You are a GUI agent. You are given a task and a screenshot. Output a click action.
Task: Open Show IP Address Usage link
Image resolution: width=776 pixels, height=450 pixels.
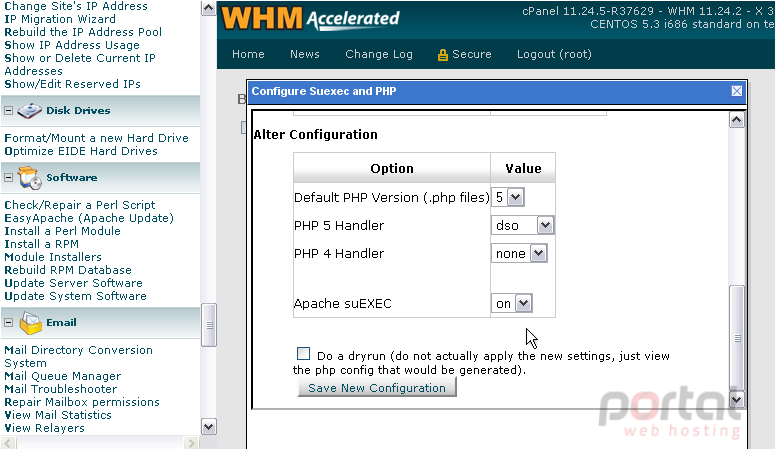72,45
